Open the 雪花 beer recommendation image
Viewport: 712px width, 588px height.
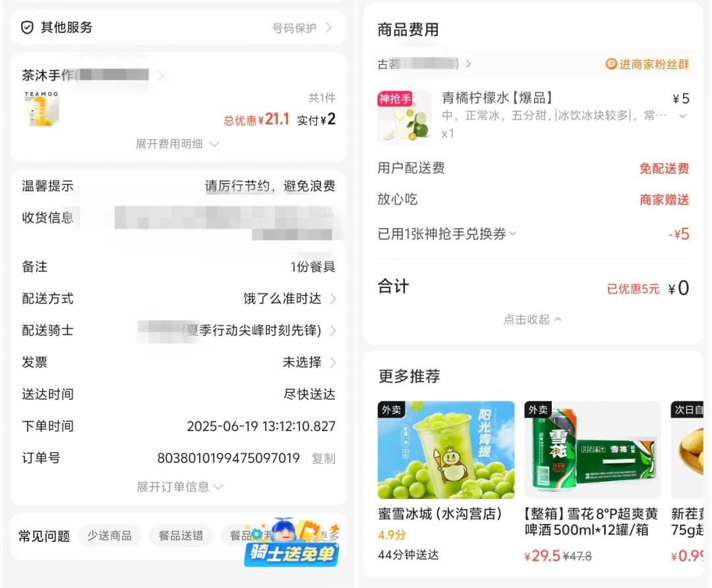pyautogui.click(x=593, y=450)
